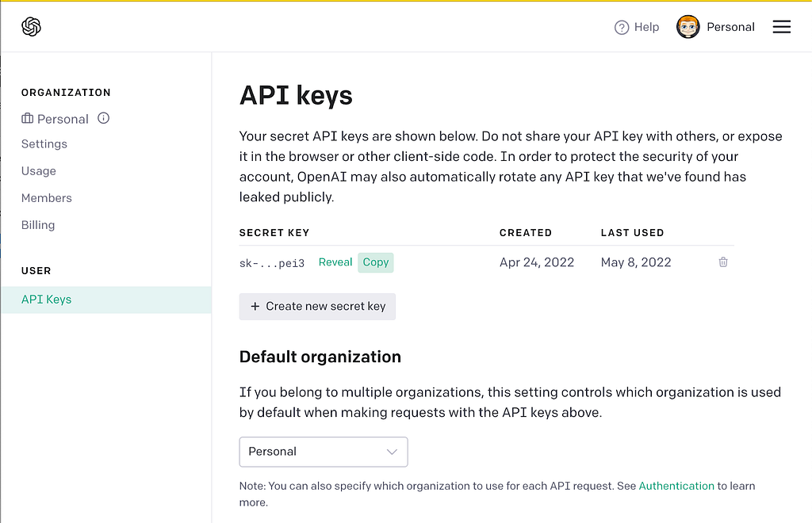Open Members page in sidebar
Viewport: 812px width, 523px height.
click(x=46, y=197)
